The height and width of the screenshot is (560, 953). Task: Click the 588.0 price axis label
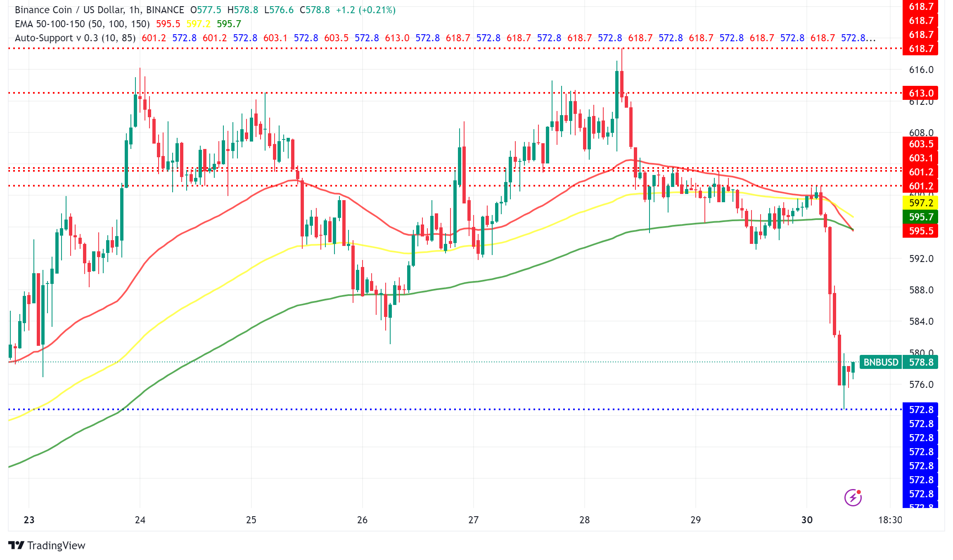point(921,290)
